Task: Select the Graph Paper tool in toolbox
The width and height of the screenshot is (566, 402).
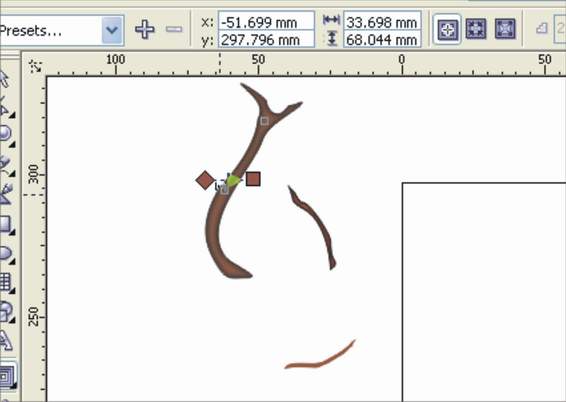Action: click(5, 283)
